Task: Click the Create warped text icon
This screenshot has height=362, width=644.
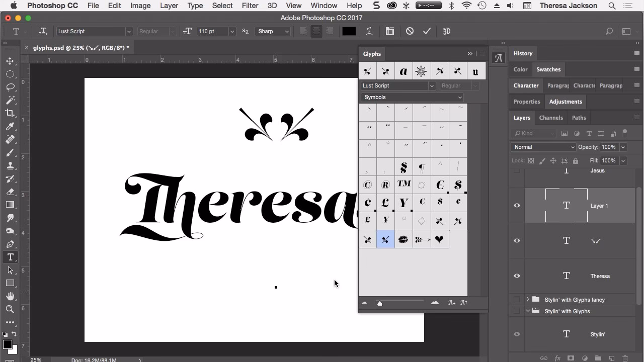Action: pos(369,31)
